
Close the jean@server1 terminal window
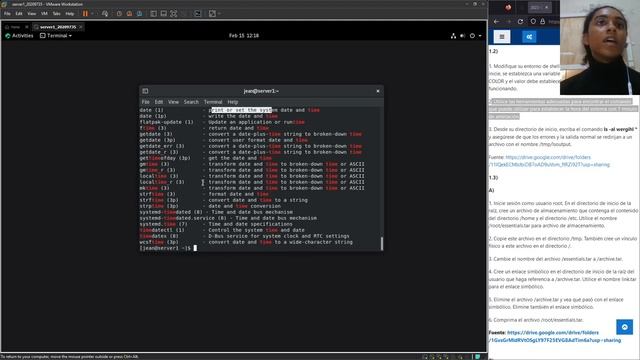(x=378, y=91)
